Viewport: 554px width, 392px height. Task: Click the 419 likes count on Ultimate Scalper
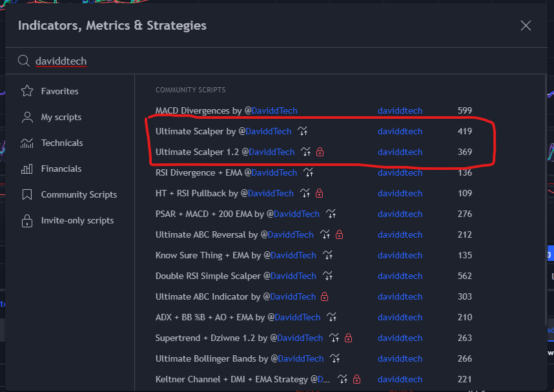465,131
